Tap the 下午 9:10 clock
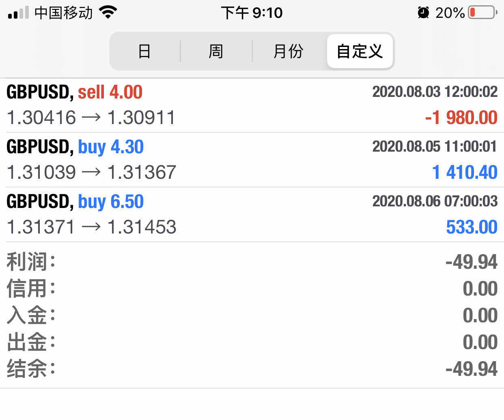This screenshot has width=504, height=420. (x=252, y=13)
